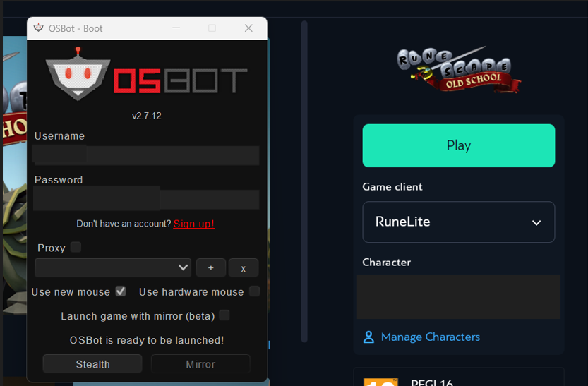Expand the RuneLite game client dropdown
Viewport: 588px width, 386px height.
[x=459, y=222]
